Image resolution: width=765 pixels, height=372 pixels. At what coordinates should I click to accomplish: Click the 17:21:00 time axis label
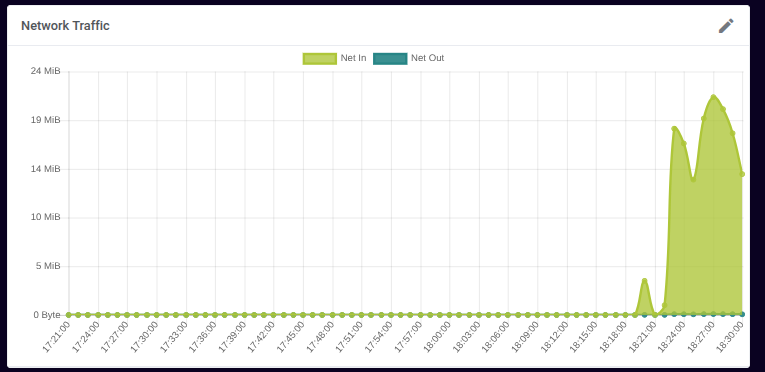[56, 337]
